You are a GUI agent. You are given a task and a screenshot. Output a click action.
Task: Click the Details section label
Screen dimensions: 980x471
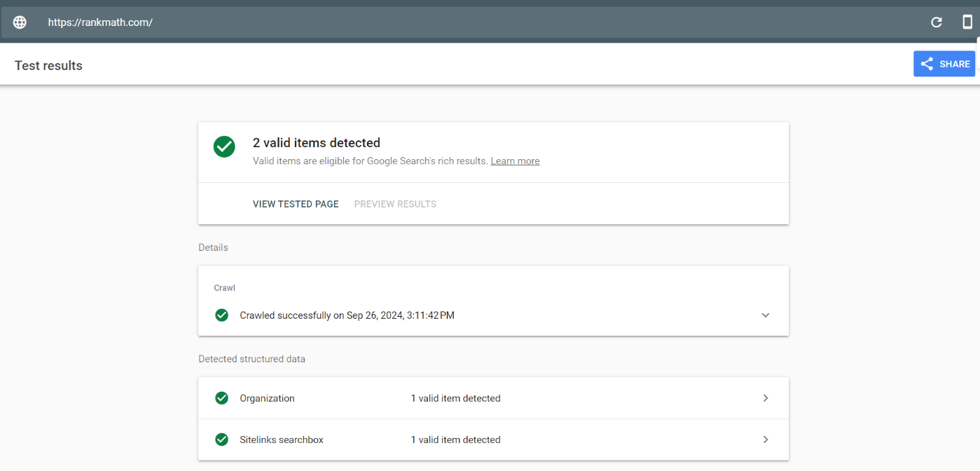coord(213,247)
